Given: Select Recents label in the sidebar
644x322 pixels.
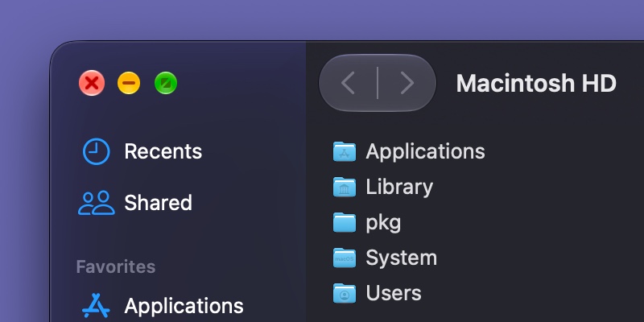Looking at the screenshot, I should coord(163,151).
